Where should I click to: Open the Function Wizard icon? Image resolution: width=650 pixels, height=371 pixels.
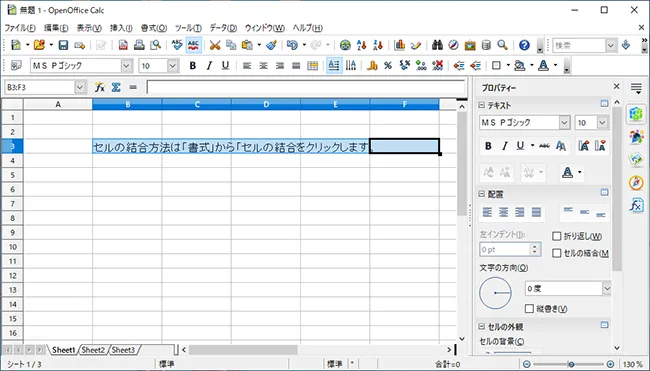coord(99,87)
